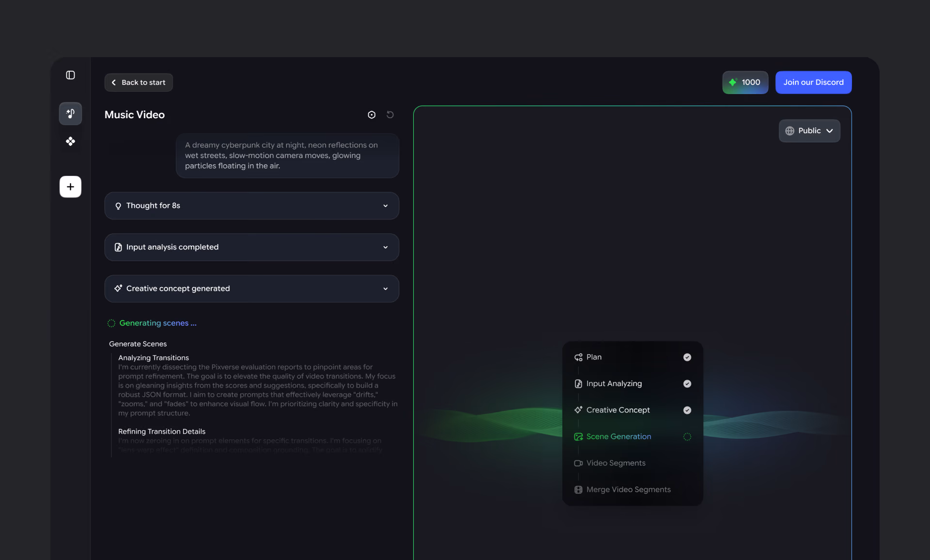Viewport: 930px width, 560px height.
Task: Click the cyberpunk city prompt message
Action: (x=287, y=156)
